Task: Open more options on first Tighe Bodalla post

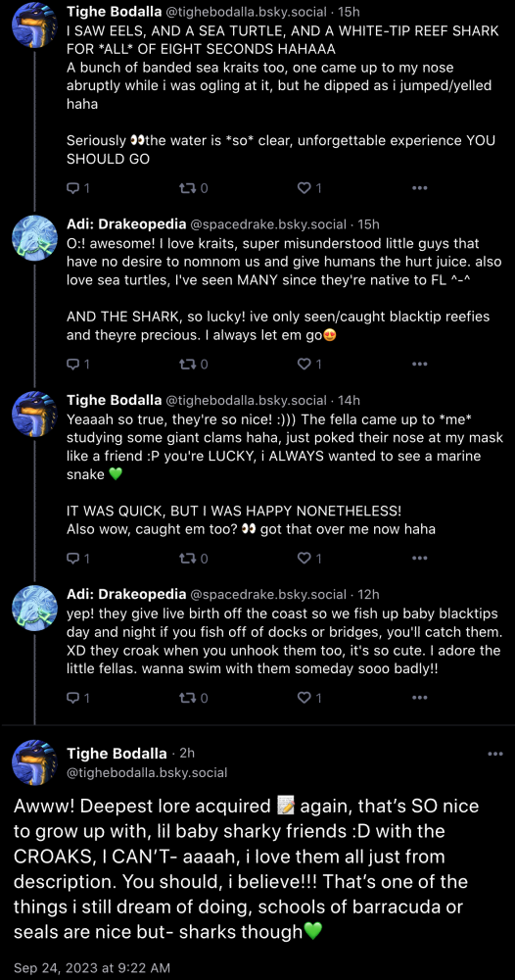Action: point(420,187)
